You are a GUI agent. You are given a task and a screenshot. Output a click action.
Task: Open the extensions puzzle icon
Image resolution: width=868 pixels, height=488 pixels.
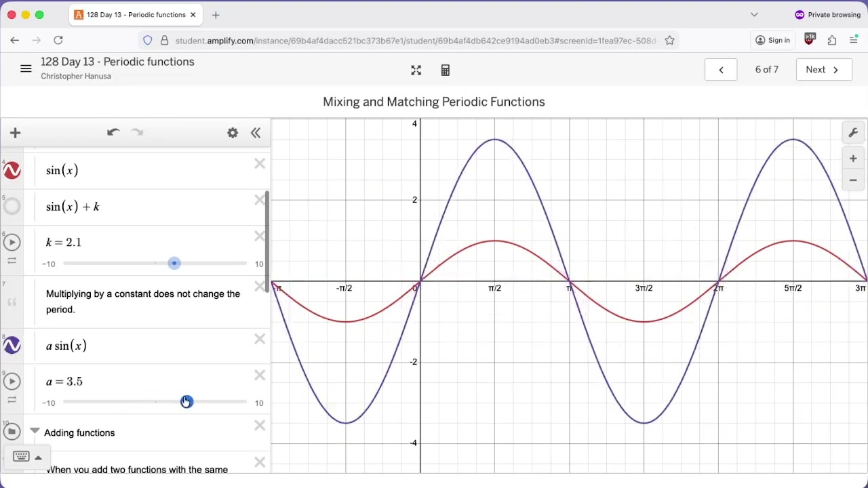pos(832,40)
